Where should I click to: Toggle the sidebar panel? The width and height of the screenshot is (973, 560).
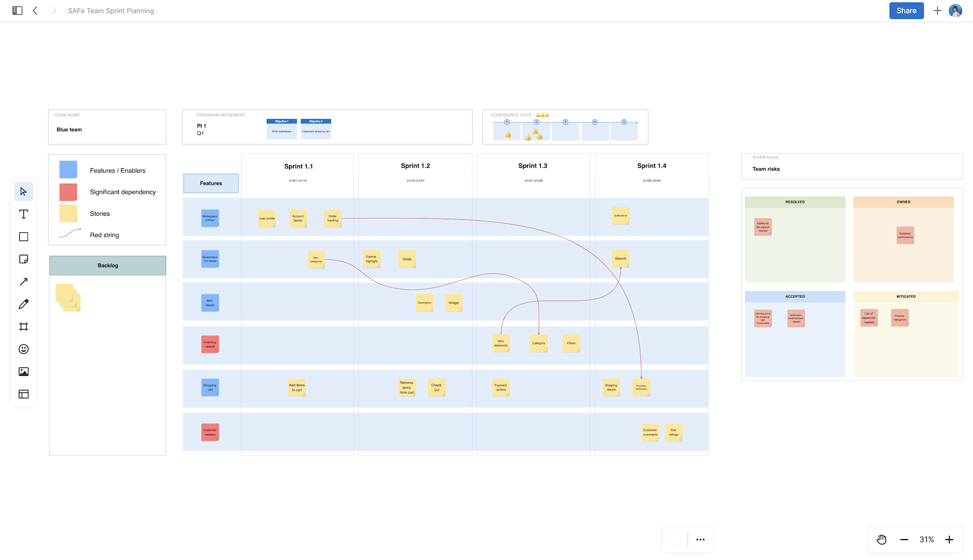[x=18, y=11]
